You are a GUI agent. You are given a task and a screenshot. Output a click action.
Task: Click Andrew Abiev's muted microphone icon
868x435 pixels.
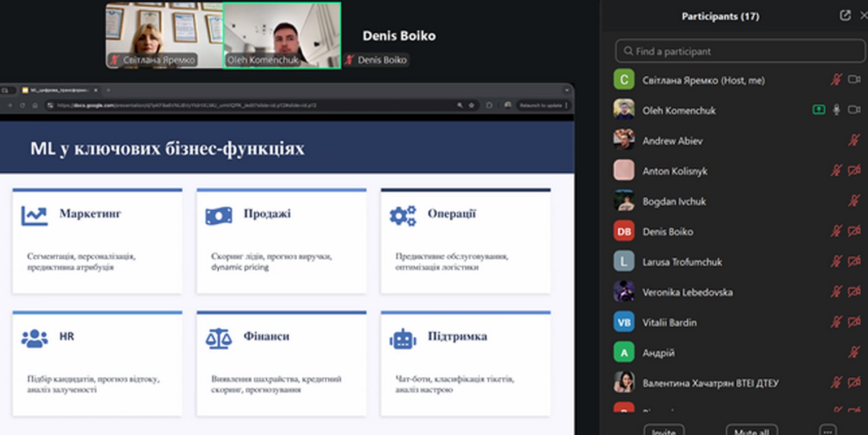854,141
